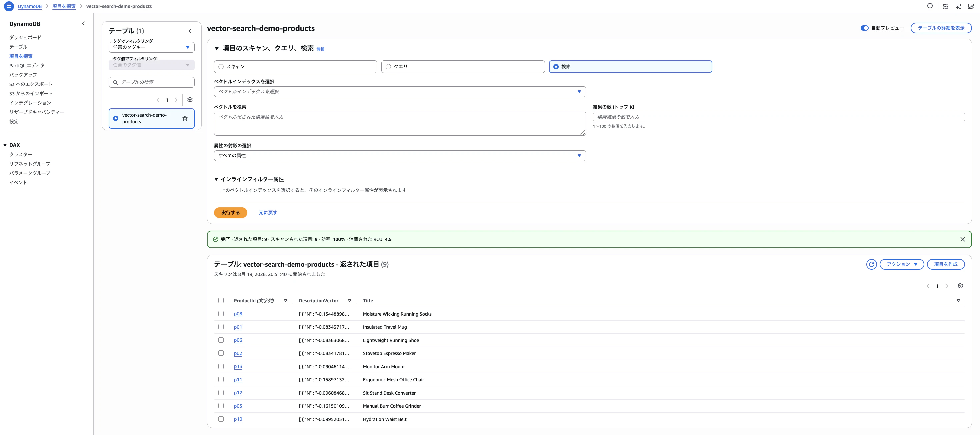Open S3 へのエクスポート in sidebar

31,84
